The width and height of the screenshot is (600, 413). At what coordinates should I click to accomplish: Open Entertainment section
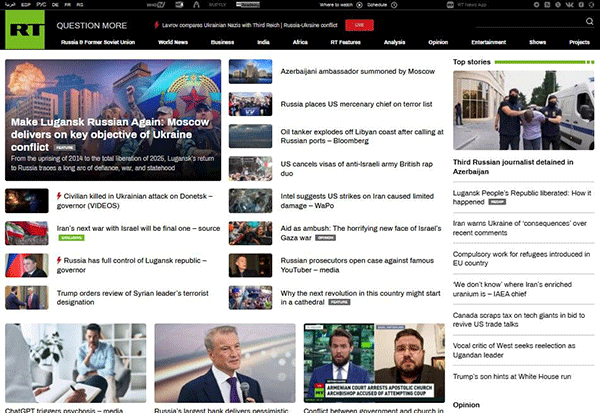click(x=489, y=42)
